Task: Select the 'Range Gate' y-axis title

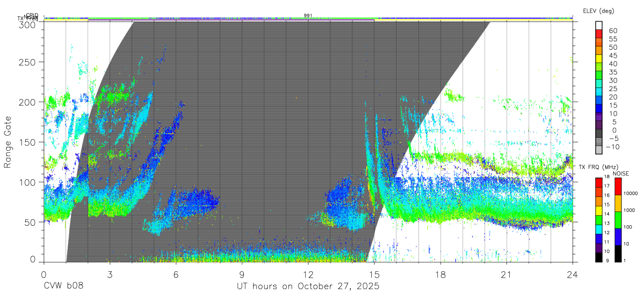Action: [x=8, y=142]
